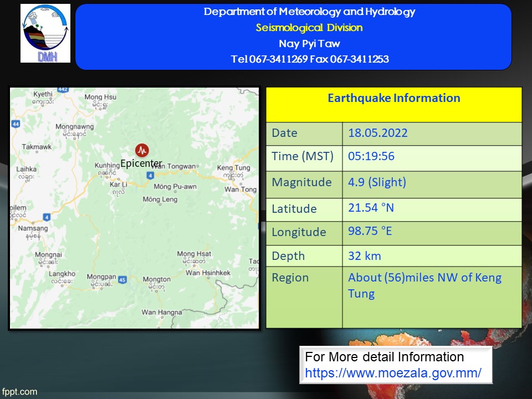
Task: Click 'Kunhing' town label on map
Action: pos(107,165)
